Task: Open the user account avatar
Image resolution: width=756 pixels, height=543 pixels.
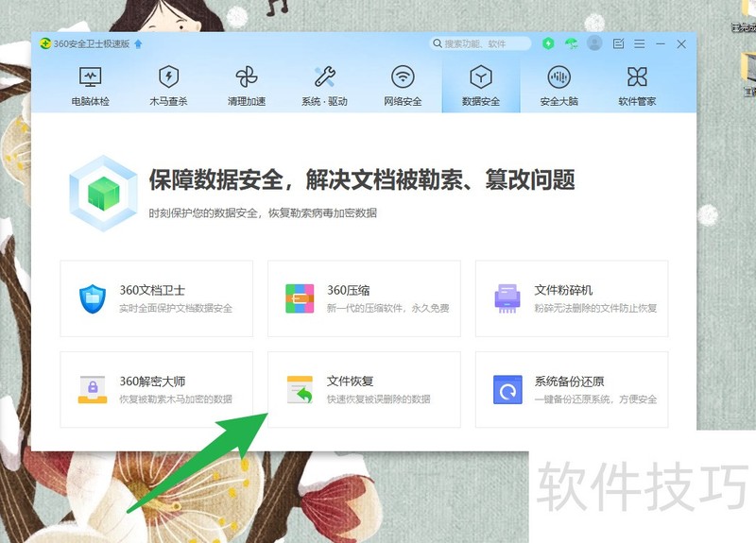Action: [594, 43]
